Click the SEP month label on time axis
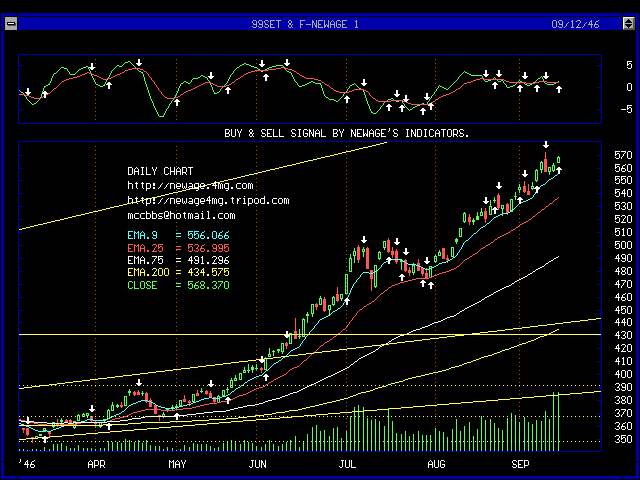The image size is (640, 480). 520,464
